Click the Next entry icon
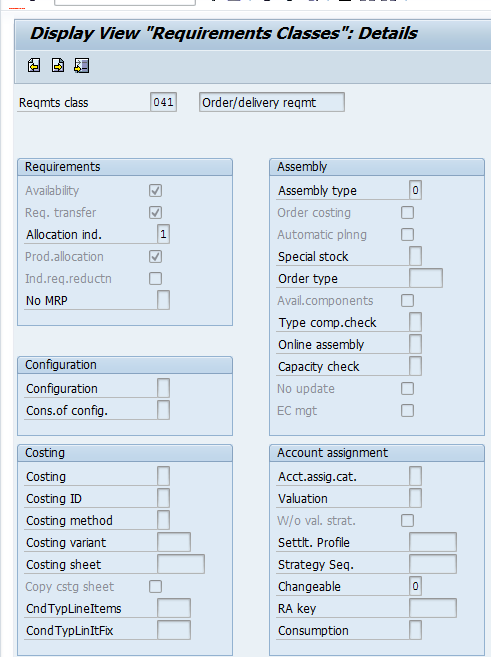The width and height of the screenshot is (491, 657). [x=58, y=66]
